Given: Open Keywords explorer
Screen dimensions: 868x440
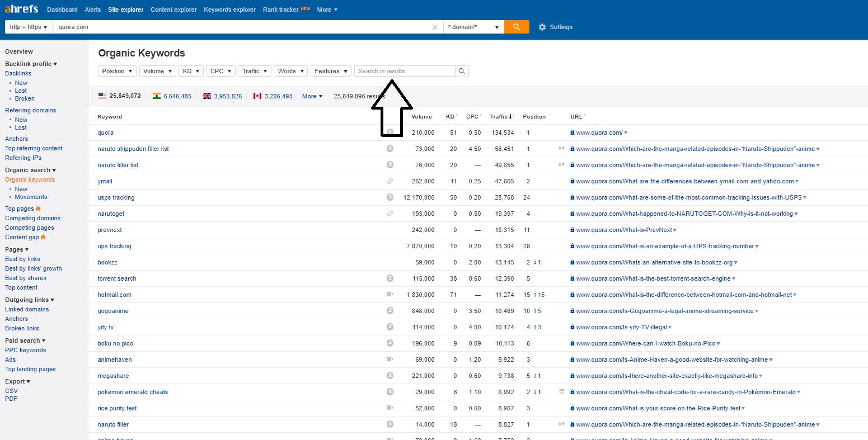Looking at the screenshot, I should click(x=230, y=10).
